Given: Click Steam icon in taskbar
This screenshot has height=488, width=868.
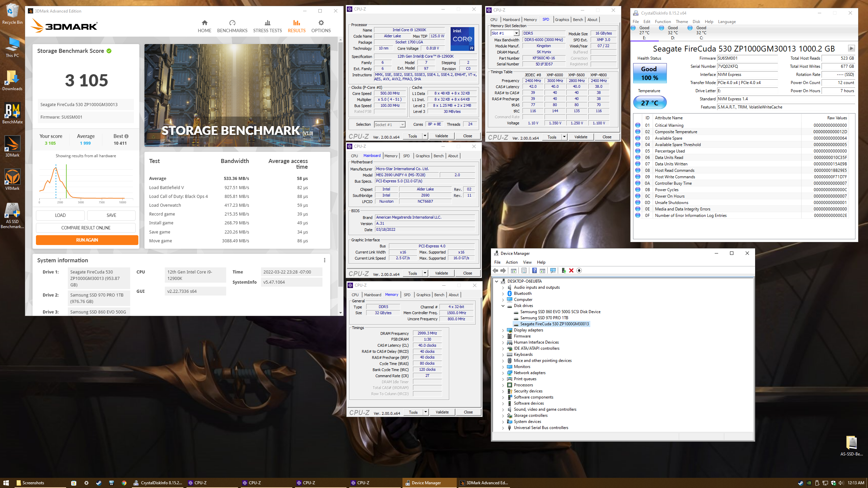Looking at the screenshot, I should pyautogui.click(x=99, y=483).
